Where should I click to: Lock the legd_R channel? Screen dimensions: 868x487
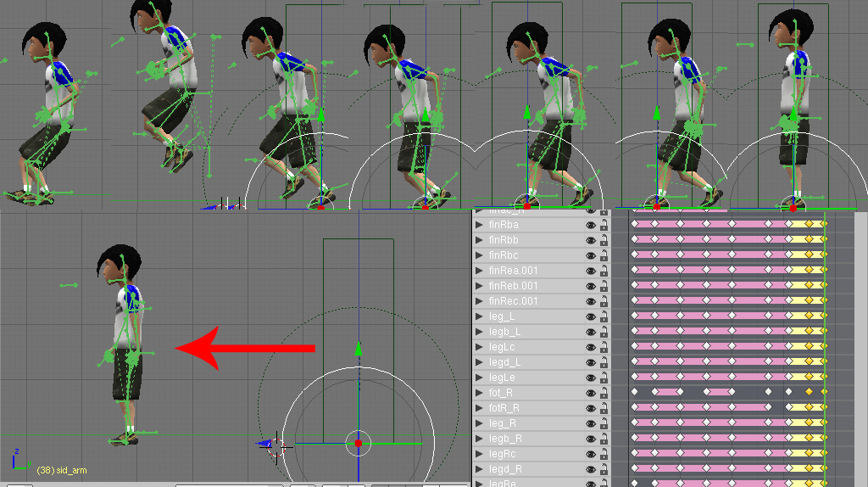pos(604,469)
